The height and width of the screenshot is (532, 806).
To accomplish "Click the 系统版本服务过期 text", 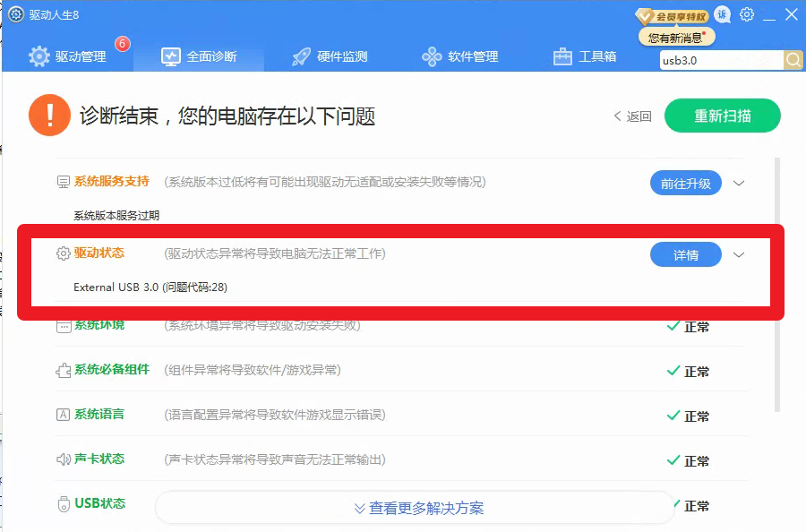I will tap(116, 215).
